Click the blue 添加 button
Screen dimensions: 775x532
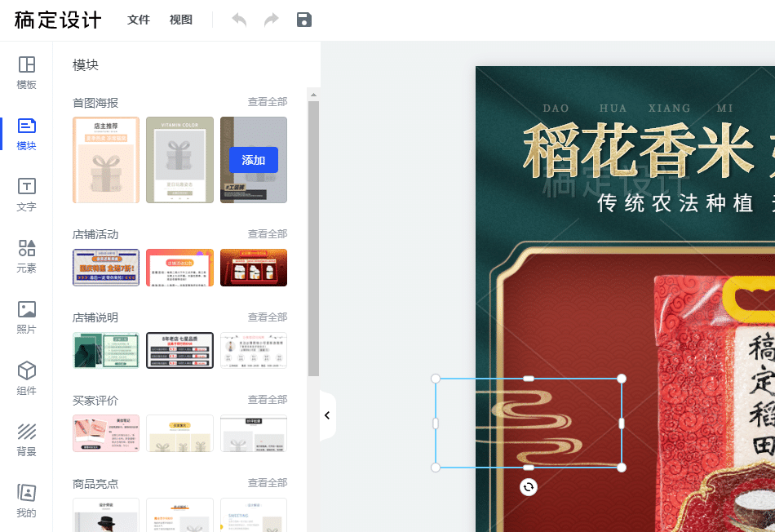pos(254,160)
